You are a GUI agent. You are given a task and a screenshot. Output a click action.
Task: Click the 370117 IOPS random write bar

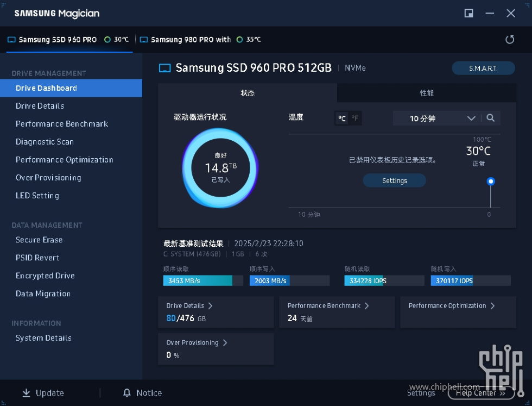471,280
